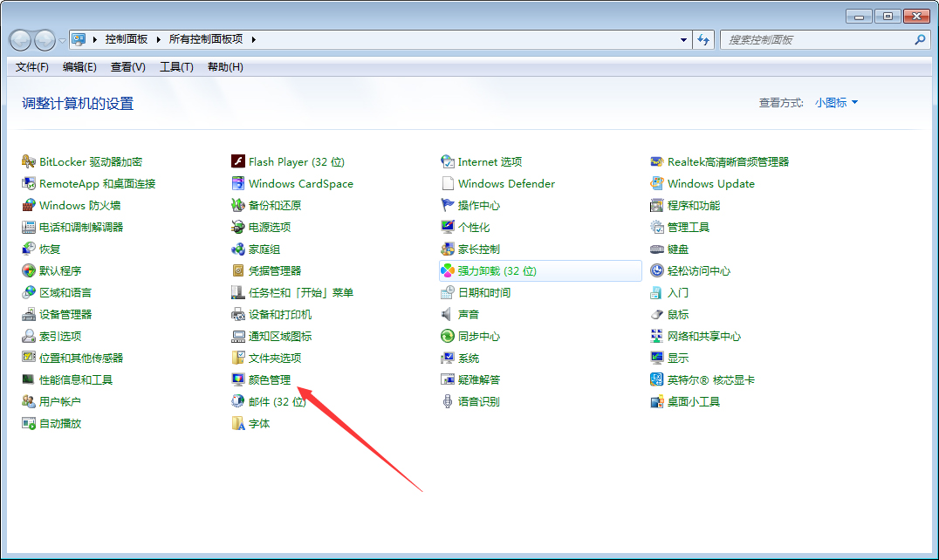This screenshot has width=939, height=560.
Task: Open Windows Defender
Action: pyautogui.click(x=507, y=183)
